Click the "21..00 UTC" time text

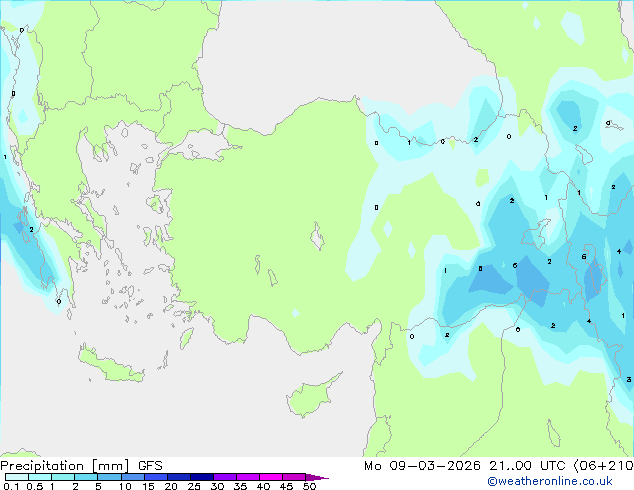tap(527, 466)
